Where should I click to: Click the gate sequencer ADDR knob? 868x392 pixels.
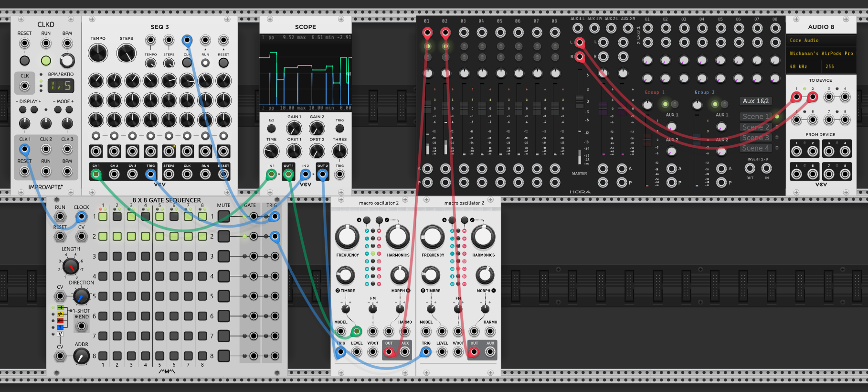click(81, 356)
